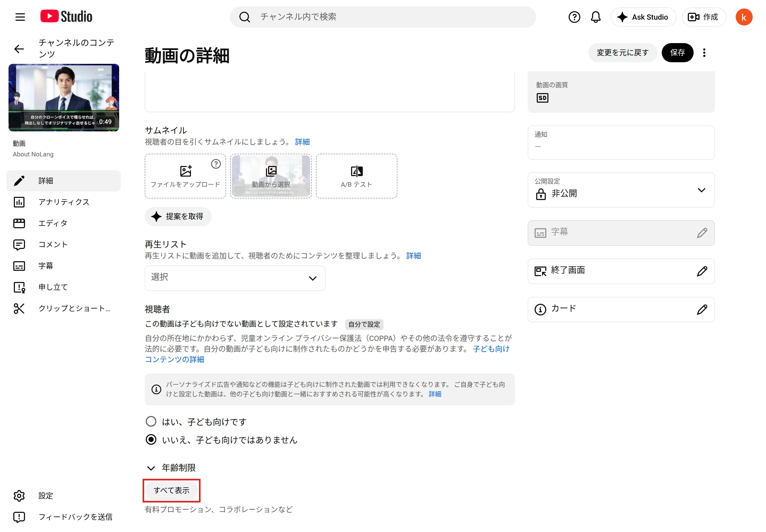Edit the 終了画面 (end screen) pencil icon
Viewport: 766px width, 532px height.
pos(702,271)
